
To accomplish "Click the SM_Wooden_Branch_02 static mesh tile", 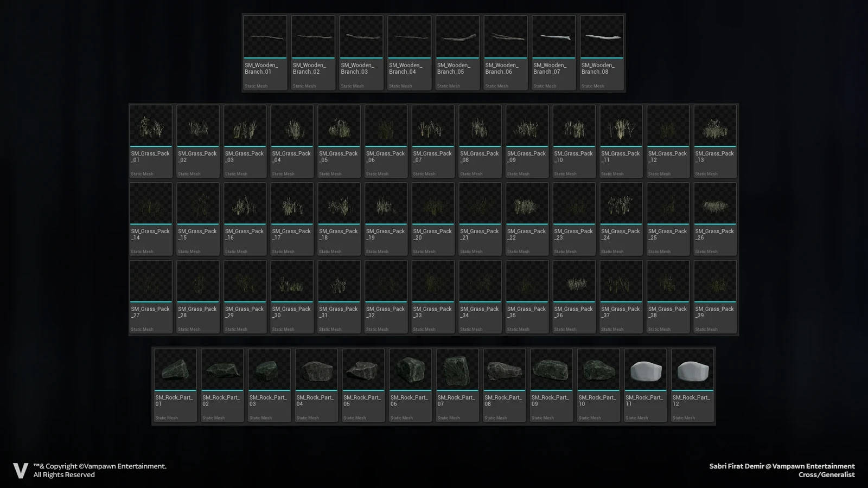I will coord(314,53).
